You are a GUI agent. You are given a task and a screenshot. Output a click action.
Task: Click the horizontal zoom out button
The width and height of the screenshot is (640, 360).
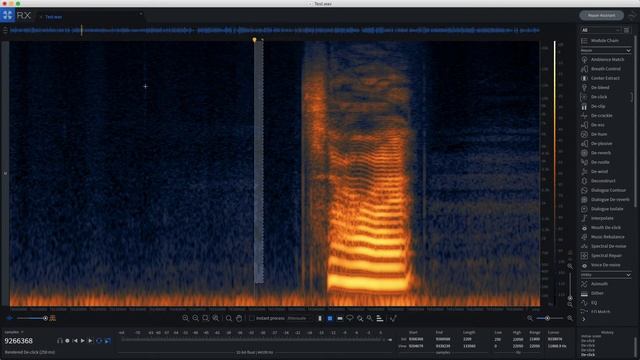pyautogui.click(x=196, y=318)
